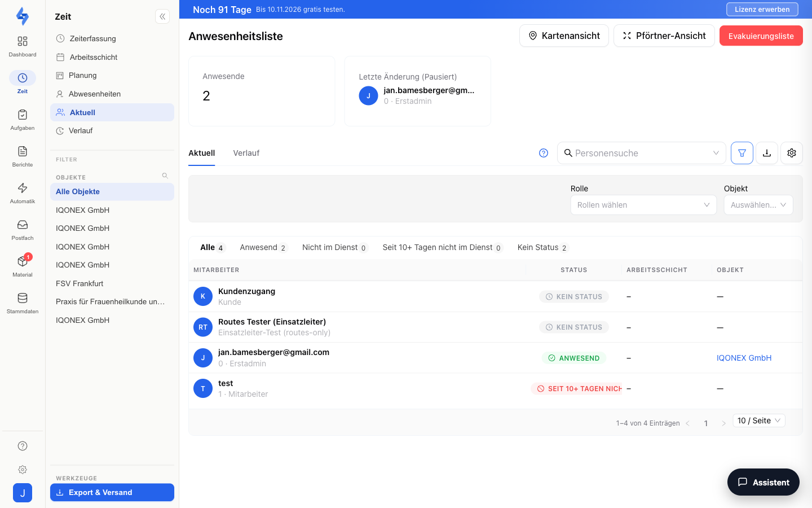The height and width of the screenshot is (508, 812).
Task: Open Pförtner-Ansicht button
Action: click(664, 36)
